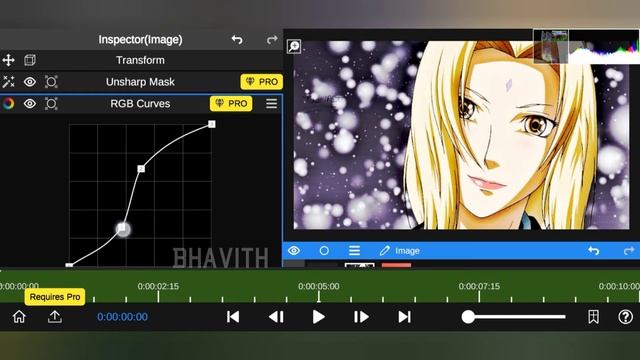Select the highlighted curve control point 1

[123, 229]
